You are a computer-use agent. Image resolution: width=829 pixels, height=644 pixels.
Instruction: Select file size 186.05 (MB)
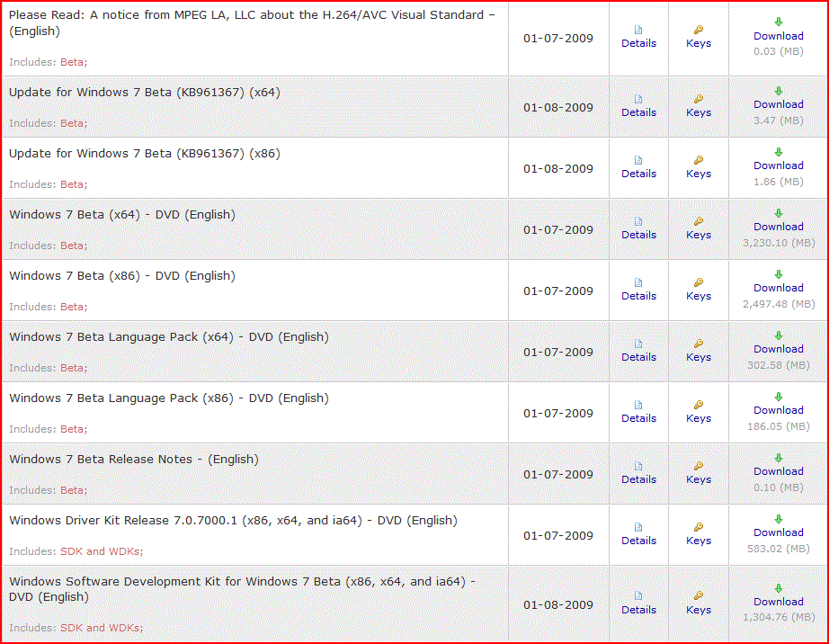tap(779, 426)
